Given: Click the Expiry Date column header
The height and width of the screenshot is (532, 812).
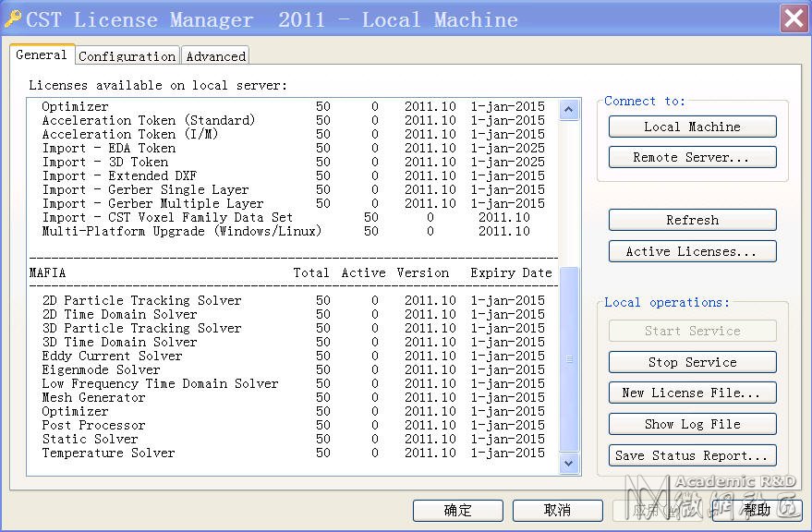Looking at the screenshot, I should click(511, 273).
